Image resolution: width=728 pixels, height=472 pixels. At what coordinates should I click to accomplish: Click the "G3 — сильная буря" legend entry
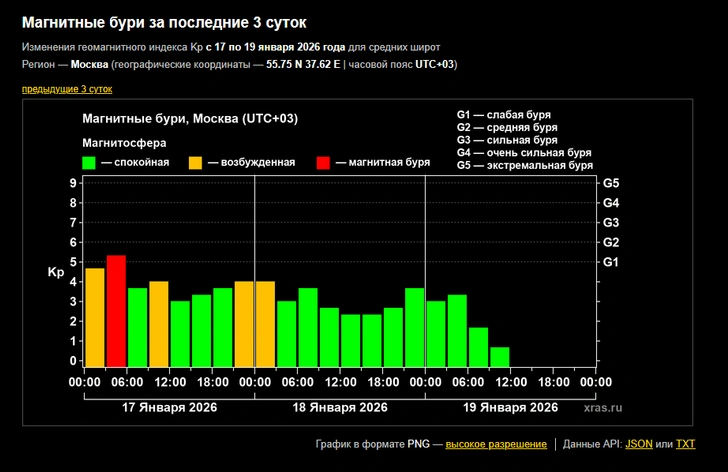point(507,140)
